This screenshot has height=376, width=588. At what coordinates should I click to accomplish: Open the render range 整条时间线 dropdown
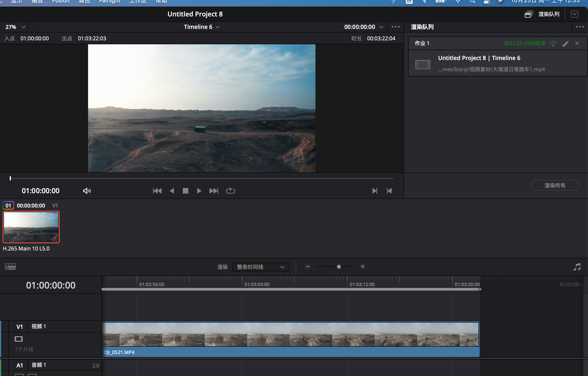pyautogui.click(x=260, y=267)
